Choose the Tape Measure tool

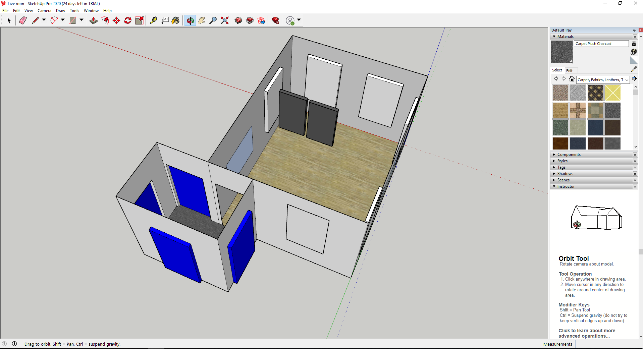[x=153, y=20]
